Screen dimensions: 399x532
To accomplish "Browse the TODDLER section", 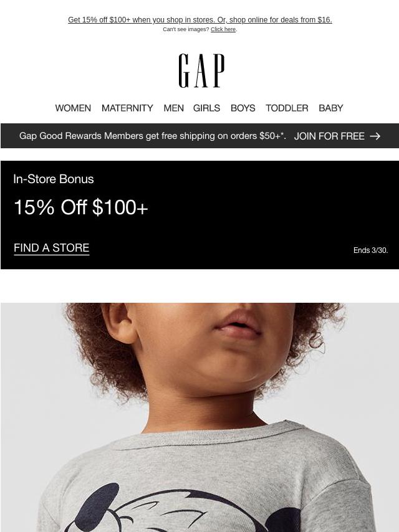I will 287,108.
